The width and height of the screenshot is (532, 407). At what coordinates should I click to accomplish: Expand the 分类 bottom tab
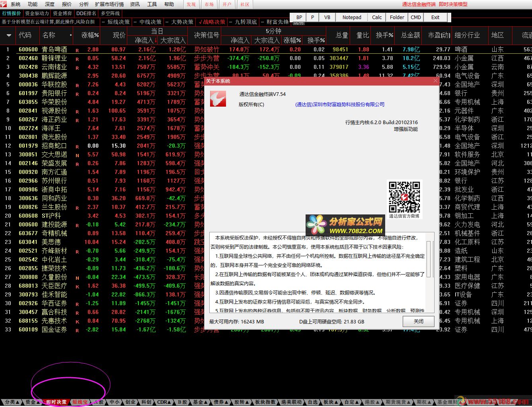11,402
